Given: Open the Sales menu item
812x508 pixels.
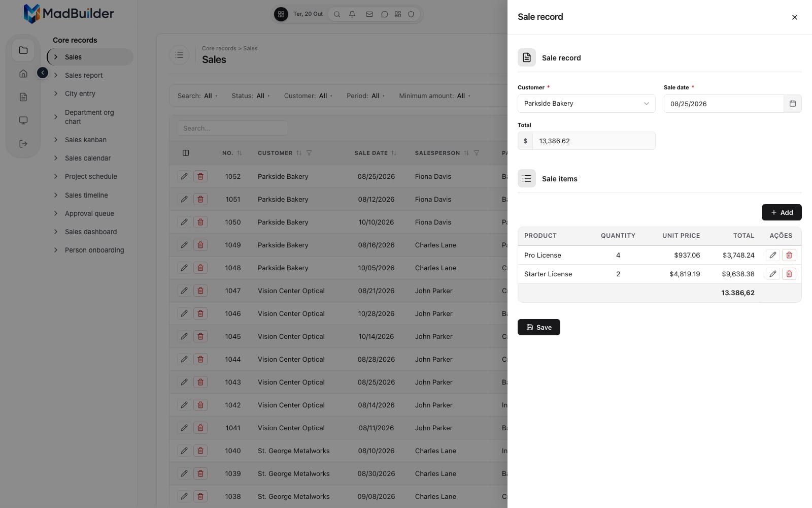Looking at the screenshot, I should coord(90,57).
